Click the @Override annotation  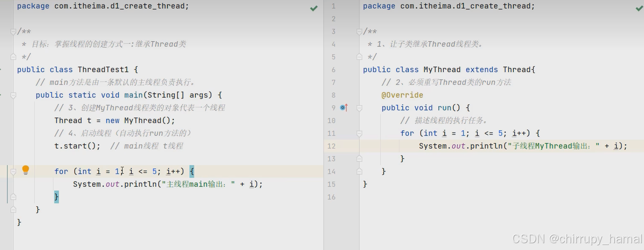[x=402, y=95]
